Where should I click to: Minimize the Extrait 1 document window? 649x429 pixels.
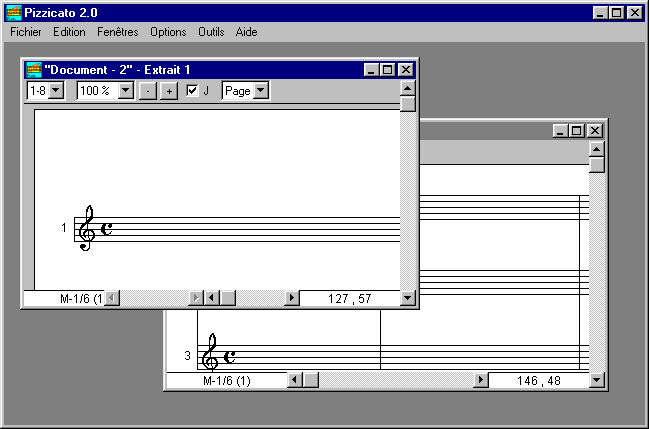pos(371,70)
